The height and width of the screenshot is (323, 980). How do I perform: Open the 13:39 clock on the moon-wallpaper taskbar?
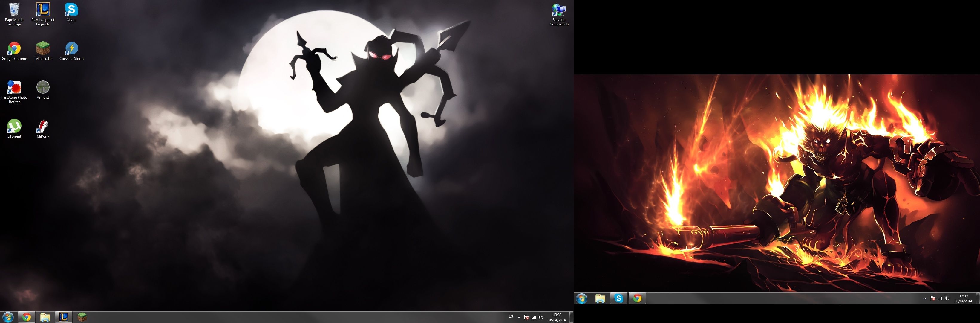(557, 317)
